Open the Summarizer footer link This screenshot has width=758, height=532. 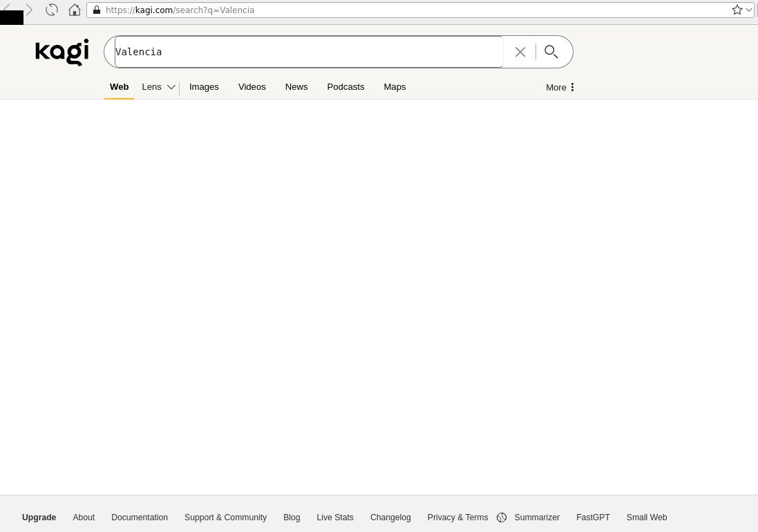pyautogui.click(x=536, y=517)
